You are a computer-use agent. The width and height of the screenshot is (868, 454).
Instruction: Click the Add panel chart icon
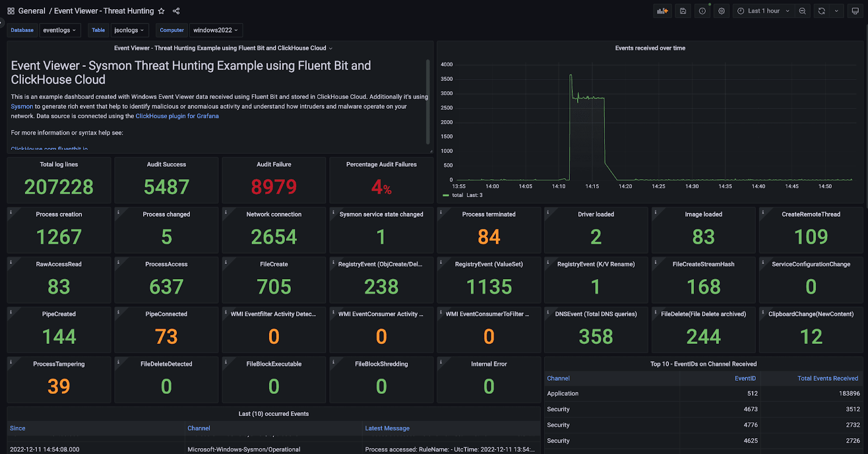(x=662, y=11)
